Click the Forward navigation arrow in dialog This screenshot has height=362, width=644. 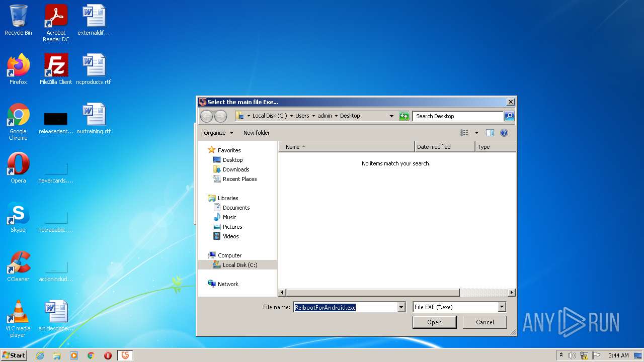(x=220, y=116)
